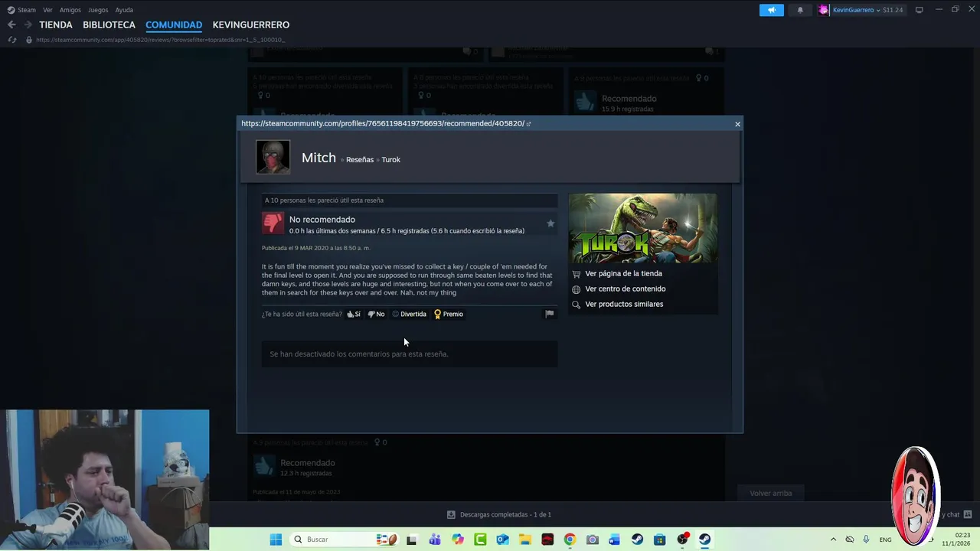
Task: Click the Steam announcements megaphone icon
Action: click(771, 10)
